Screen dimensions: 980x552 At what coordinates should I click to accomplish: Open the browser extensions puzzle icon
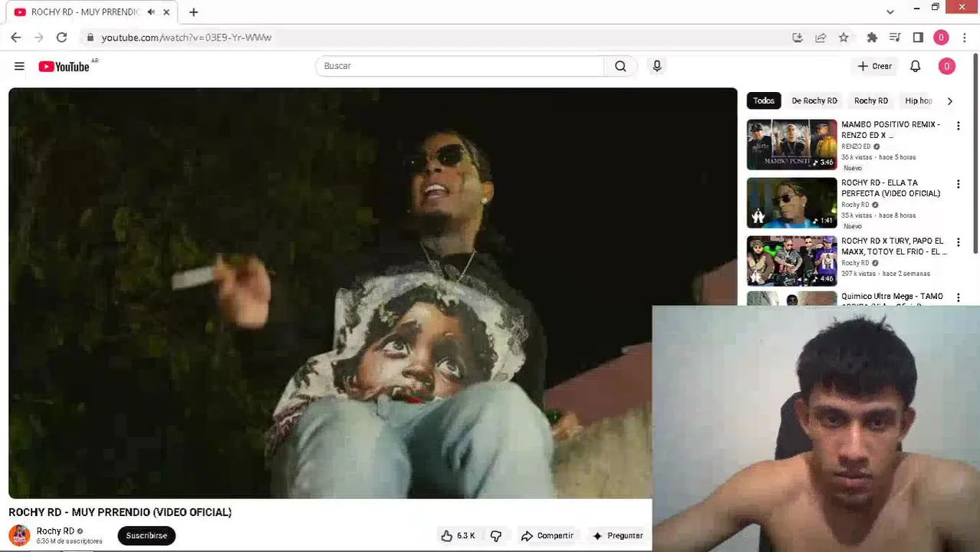(x=872, y=37)
